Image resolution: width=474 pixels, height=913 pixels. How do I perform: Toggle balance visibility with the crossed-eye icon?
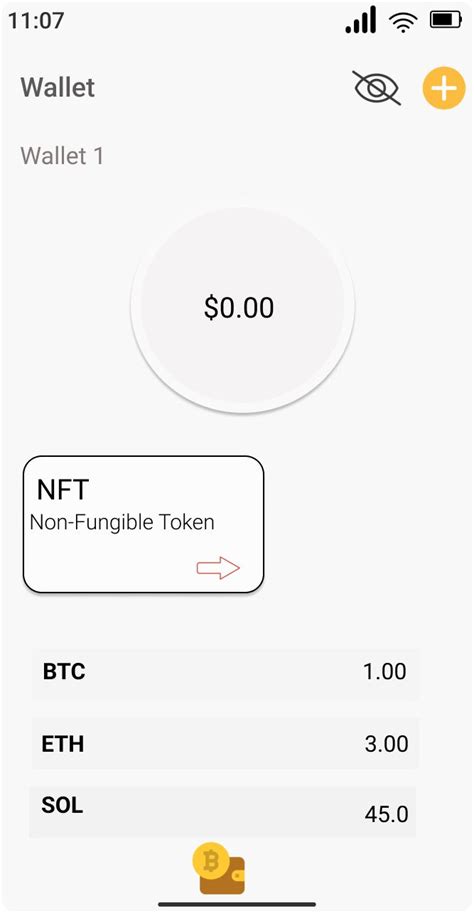click(x=377, y=88)
